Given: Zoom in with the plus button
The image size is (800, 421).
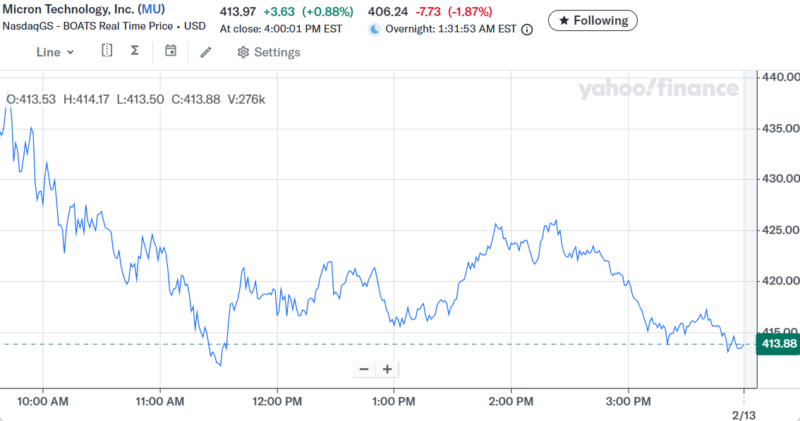Looking at the screenshot, I should click(387, 369).
